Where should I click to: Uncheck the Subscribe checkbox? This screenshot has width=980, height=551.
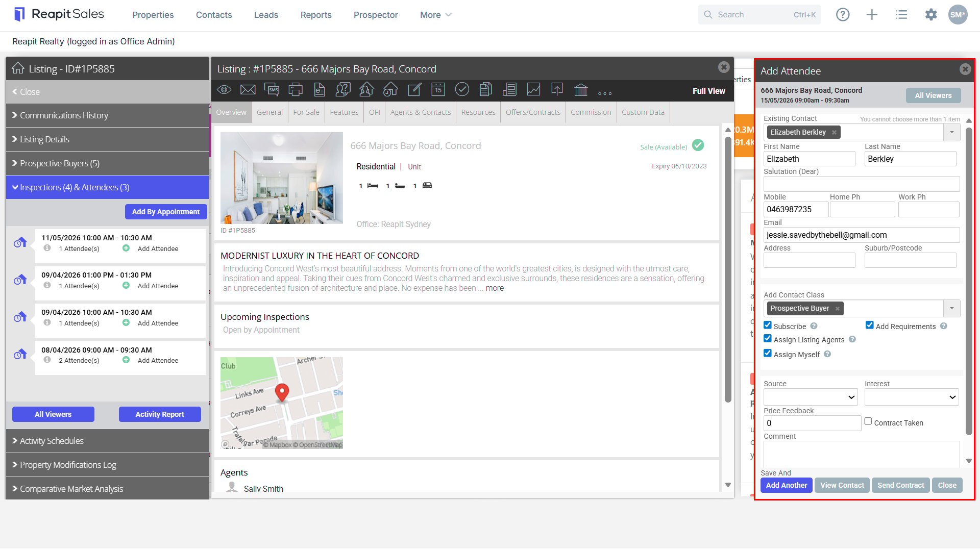tap(768, 325)
